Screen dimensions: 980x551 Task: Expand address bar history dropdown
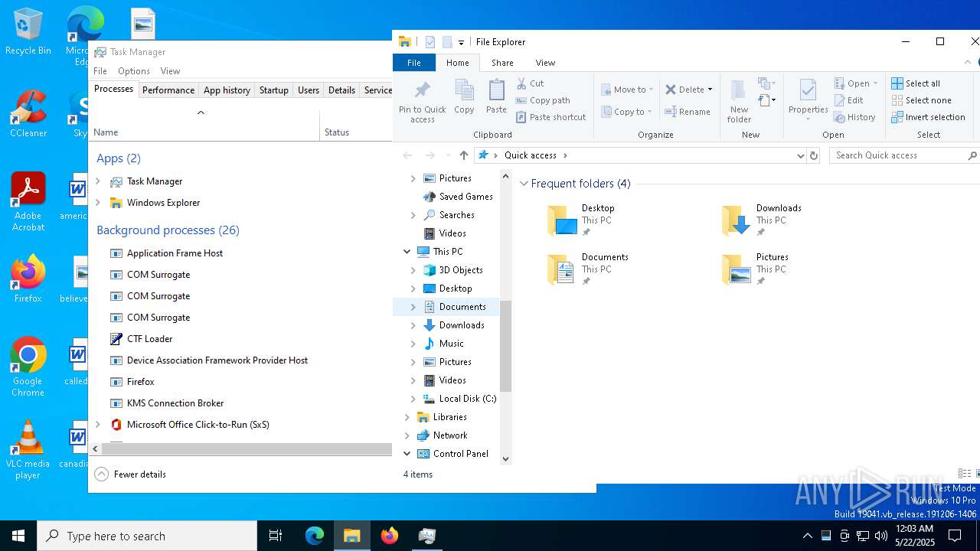[x=800, y=155]
